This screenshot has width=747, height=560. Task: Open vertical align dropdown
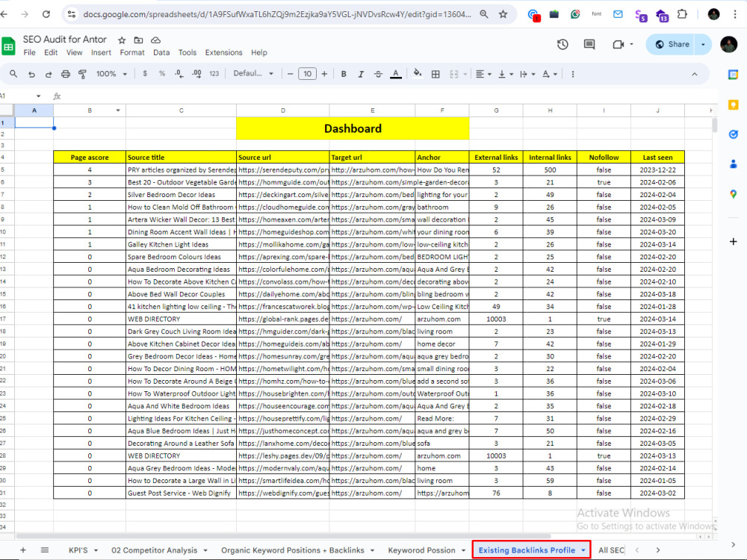506,74
